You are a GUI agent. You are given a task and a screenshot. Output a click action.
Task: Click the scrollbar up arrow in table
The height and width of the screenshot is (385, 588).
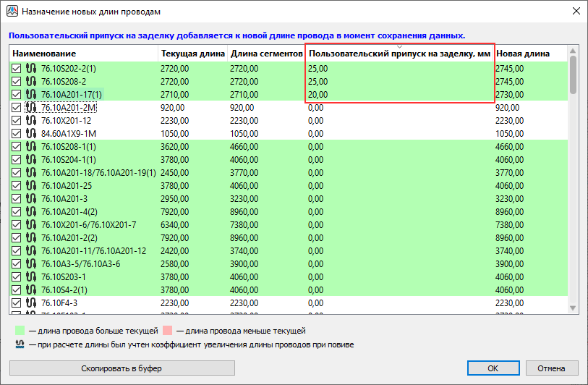coord(573,51)
